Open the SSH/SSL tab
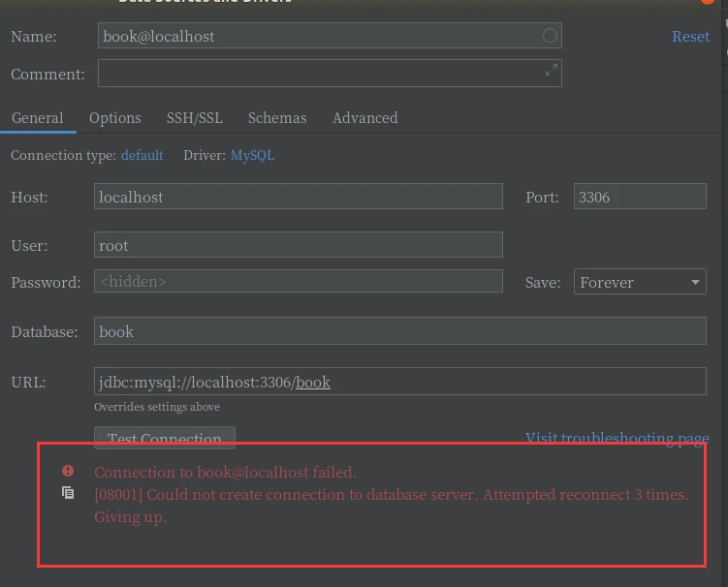 click(194, 118)
